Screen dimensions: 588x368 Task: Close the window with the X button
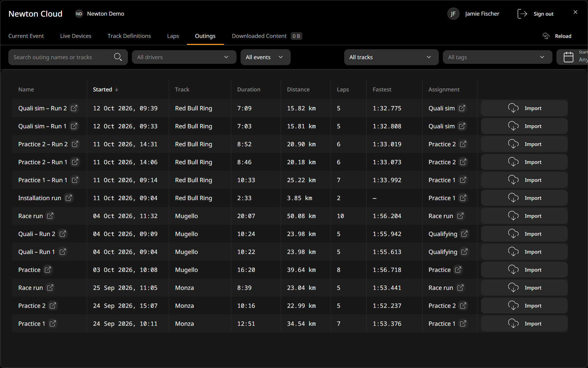575,12
